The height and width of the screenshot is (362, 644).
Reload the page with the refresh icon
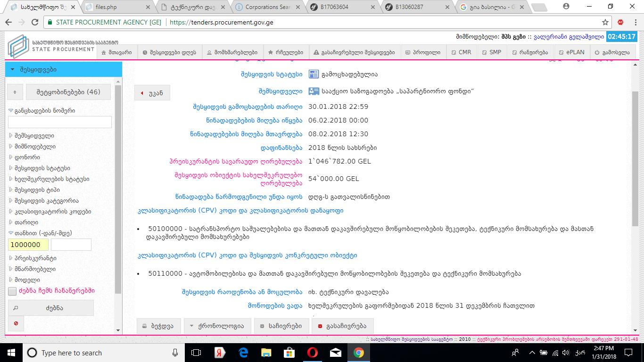34,22
